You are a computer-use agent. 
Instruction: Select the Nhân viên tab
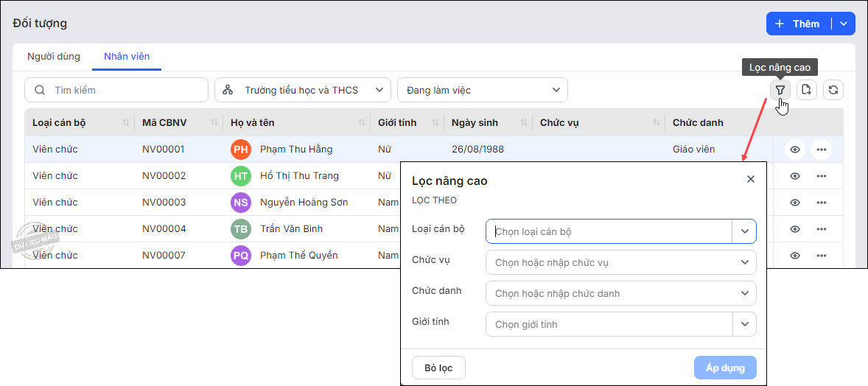point(127,57)
